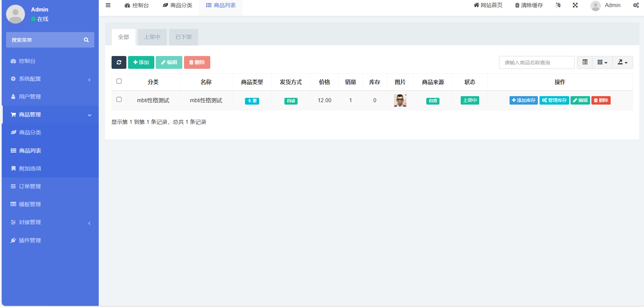Toggle the hidden-items view icon near search
Image resolution: width=644 pixels, height=307 pixels.
point(585,62)
